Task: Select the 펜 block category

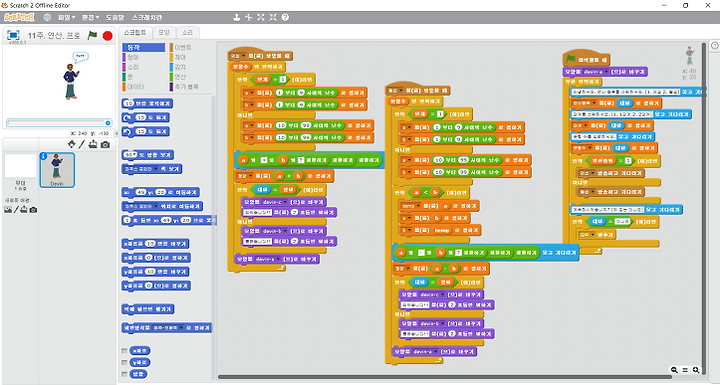Action: click(x=143, y=77)
